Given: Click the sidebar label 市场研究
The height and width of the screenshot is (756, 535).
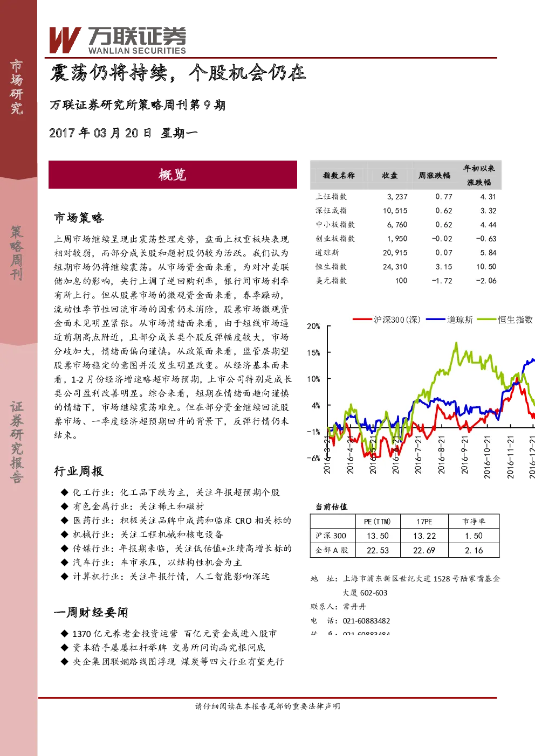Looking at the screenshot, I should [17, 87].
